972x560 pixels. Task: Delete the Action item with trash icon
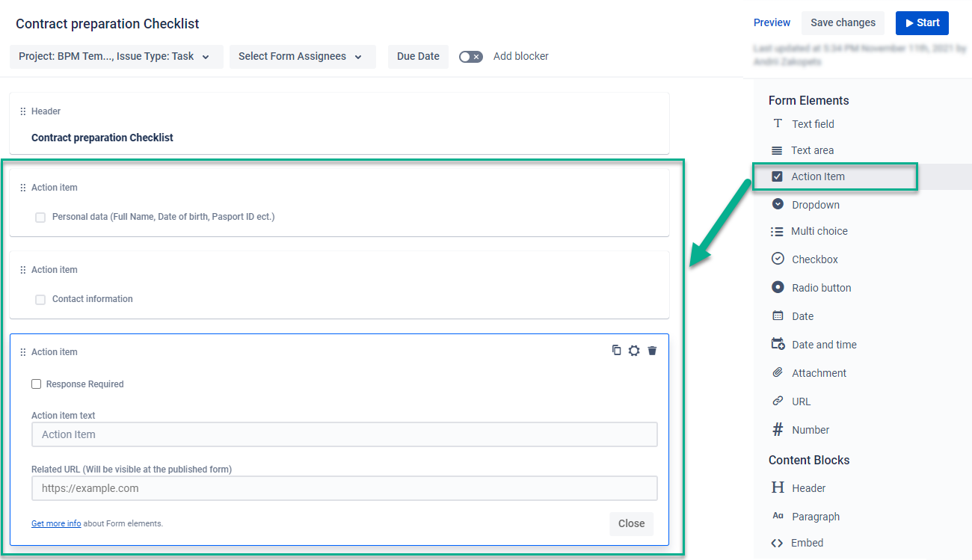pyautogui.click(x=652, y=350)
